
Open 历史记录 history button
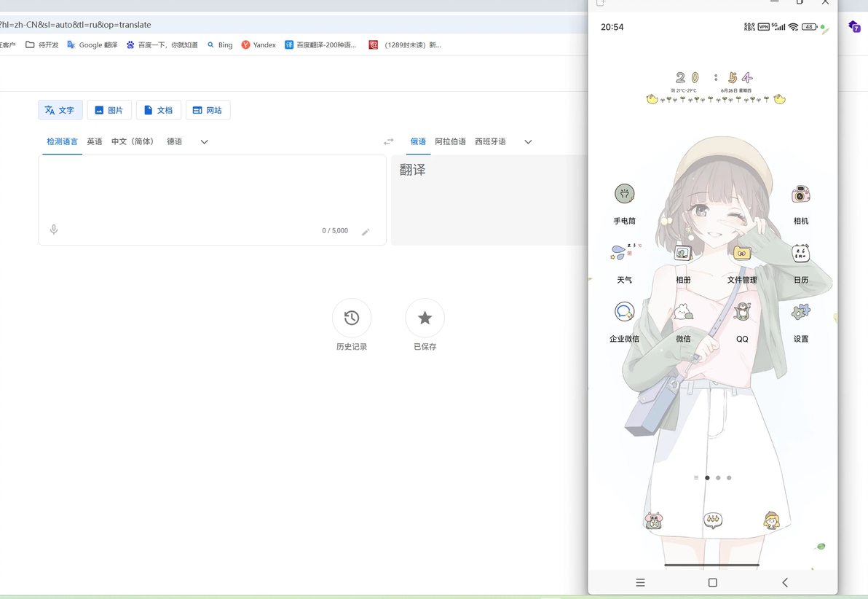click(x=352, y=318)
